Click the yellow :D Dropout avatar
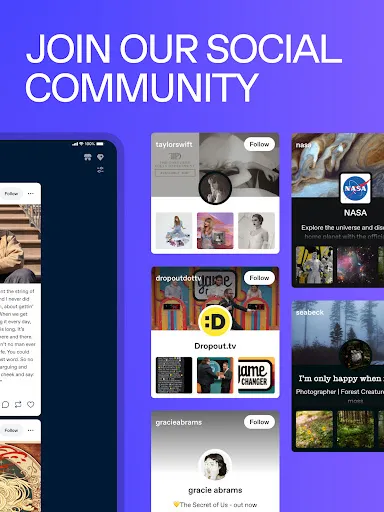384x512 pixels. click(215, 321)
